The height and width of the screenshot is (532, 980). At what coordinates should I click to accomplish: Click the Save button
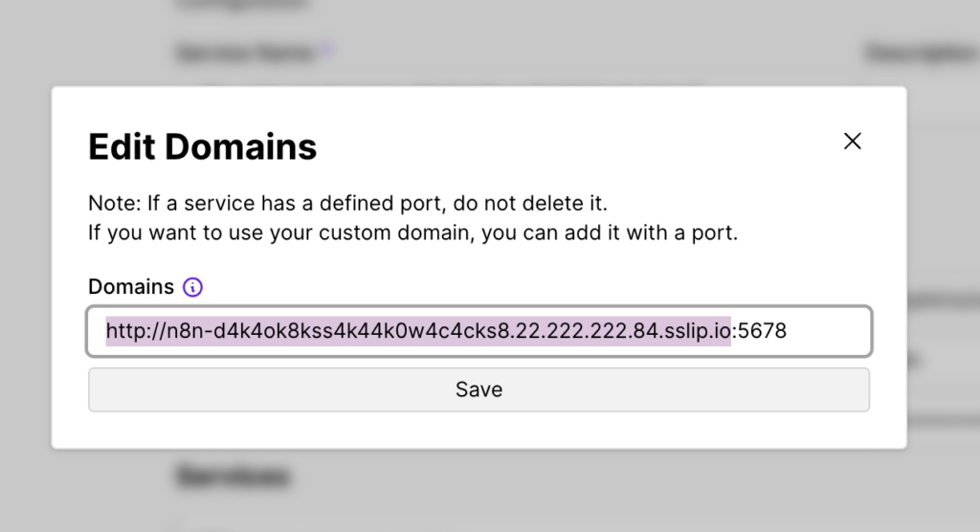[x=479, y=389]
